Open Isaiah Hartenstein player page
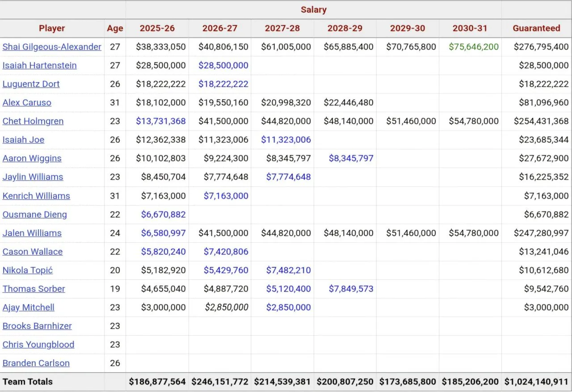The width and height of the screenshot is (572, 392). coord(39,65)
